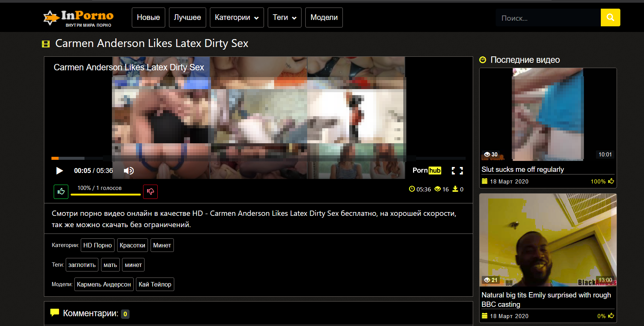Dislike the video with the red thumbs-down
Image resolution: width=644 pixels, height=326 pixels.
click(150, 192)
